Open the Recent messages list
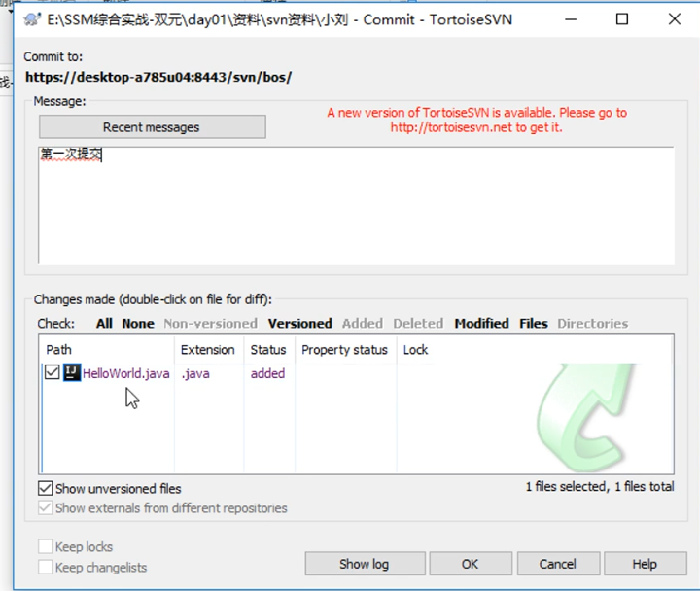The height and width of the screenshot is (591, 700). pos(153,127)
